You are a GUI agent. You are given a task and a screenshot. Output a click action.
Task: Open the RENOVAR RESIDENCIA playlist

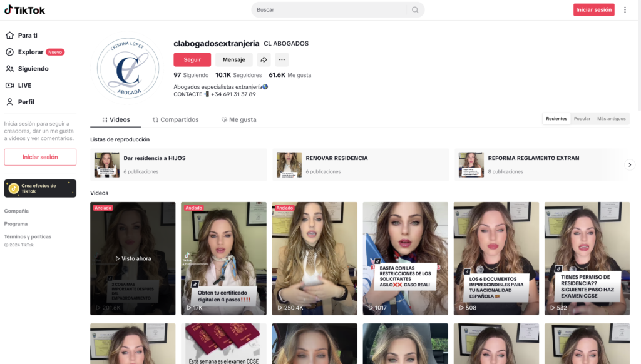pyautogui.click(x=361, y=164)
